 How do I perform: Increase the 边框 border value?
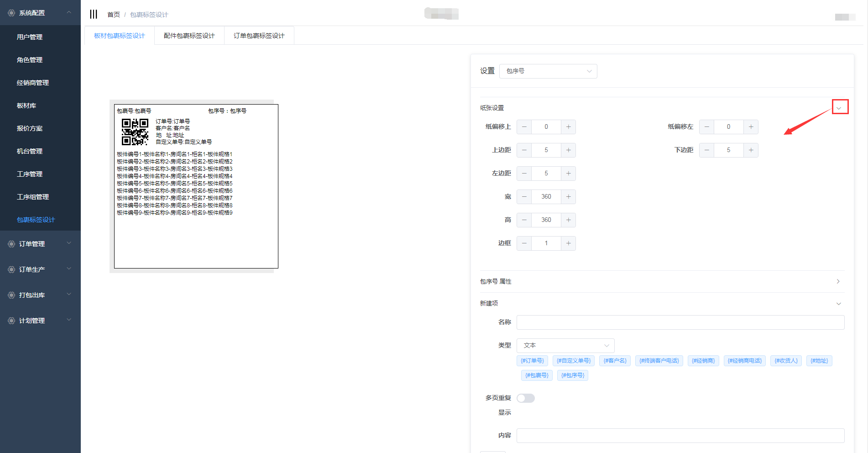[x=568, y=243]
